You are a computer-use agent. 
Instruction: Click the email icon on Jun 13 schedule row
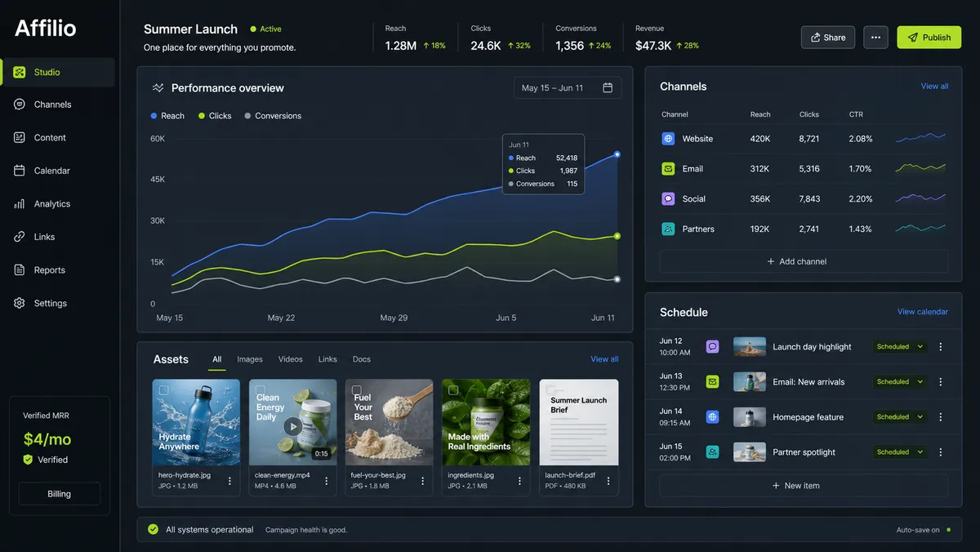click(712, 382)
